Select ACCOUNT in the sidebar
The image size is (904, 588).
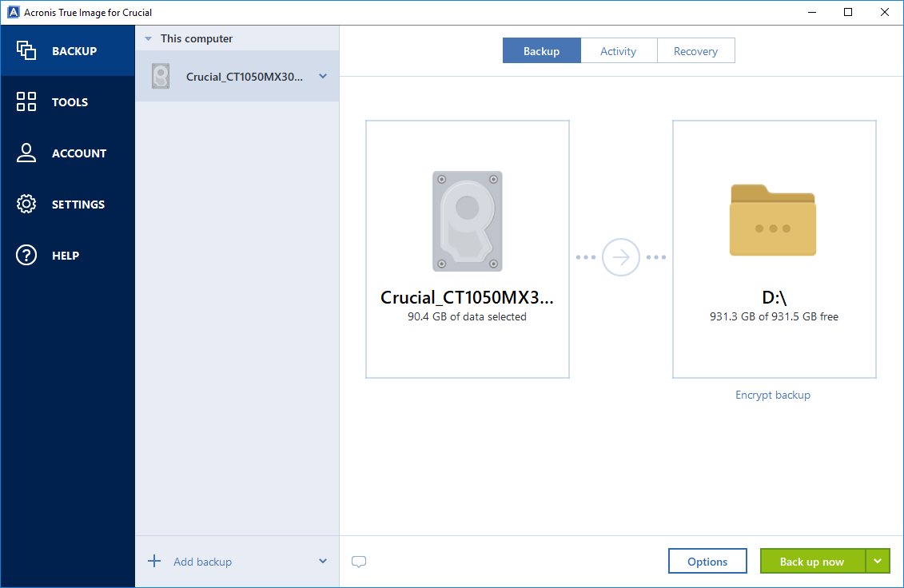pyautogui.click(x=67, y=153)
